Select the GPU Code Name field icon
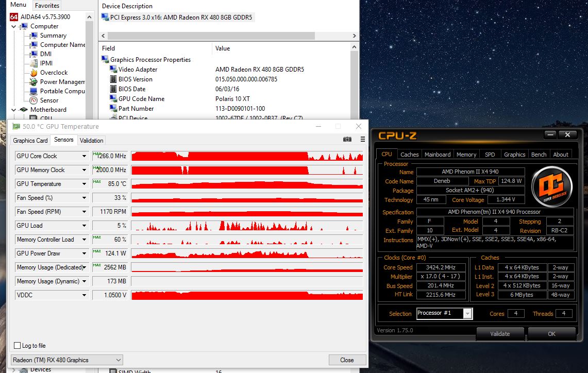 113,98
